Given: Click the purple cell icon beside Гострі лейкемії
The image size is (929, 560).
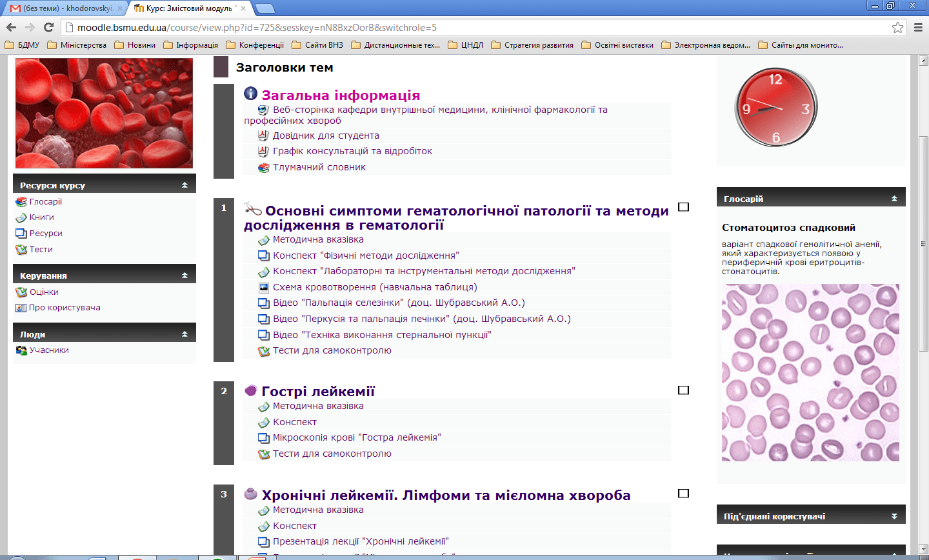Looking at the screenshot, I should pos(251,390).
